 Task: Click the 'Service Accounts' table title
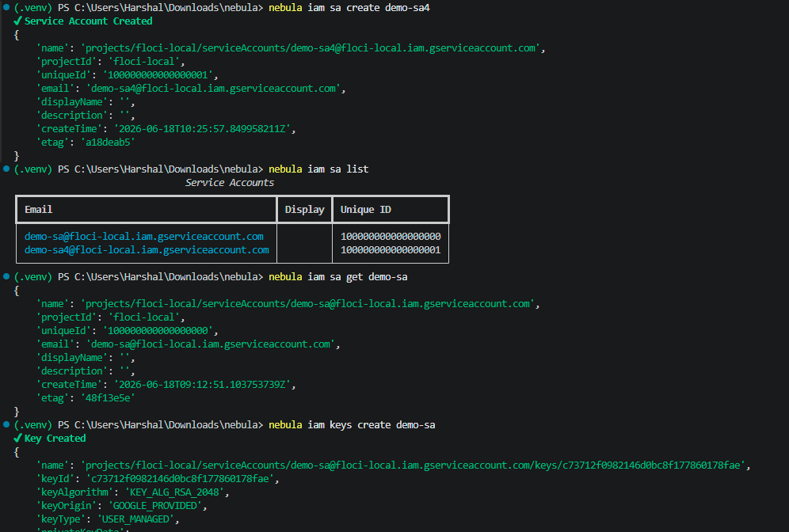click(230, 183)
